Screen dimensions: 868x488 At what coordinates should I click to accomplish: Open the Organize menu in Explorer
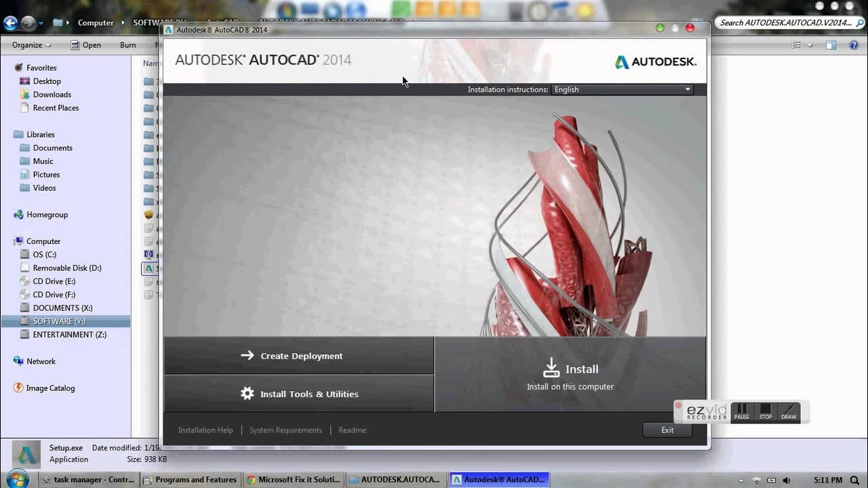(x=31, y=45)
